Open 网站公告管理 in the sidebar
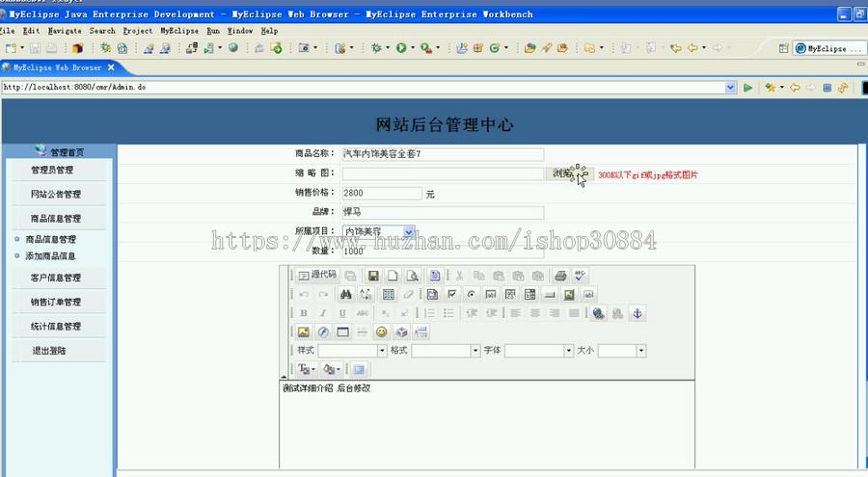Screen dimensions: 868x477 [x=55, y=195]
